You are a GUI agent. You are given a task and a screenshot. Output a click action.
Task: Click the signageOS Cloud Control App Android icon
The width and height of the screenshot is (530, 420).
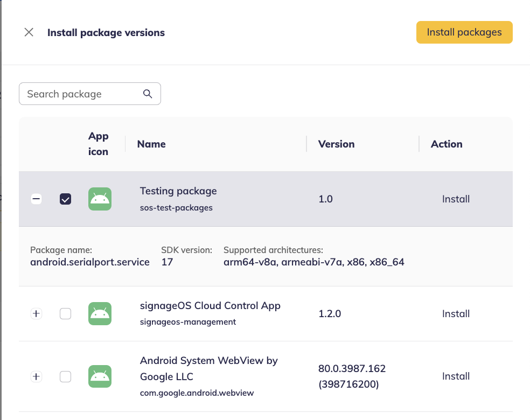pos(100,314)
